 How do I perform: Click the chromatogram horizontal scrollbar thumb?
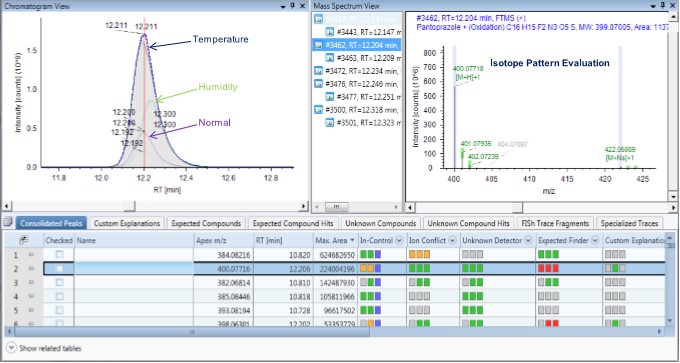coord(129,206)
